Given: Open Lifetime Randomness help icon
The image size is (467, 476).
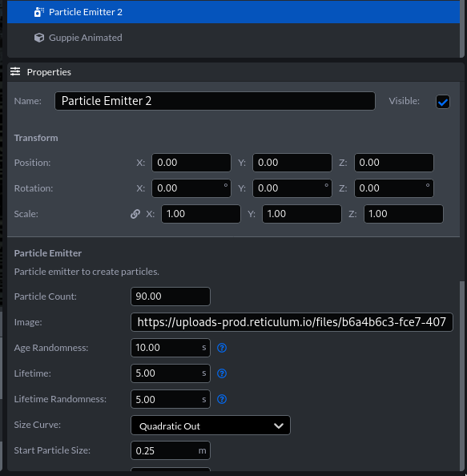Looking at the screenshot, I should coord(222,399).
